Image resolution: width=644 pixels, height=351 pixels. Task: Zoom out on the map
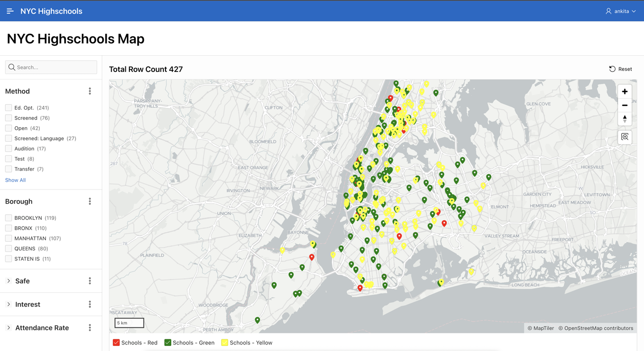pyautogui.click(x=624, y=105)
